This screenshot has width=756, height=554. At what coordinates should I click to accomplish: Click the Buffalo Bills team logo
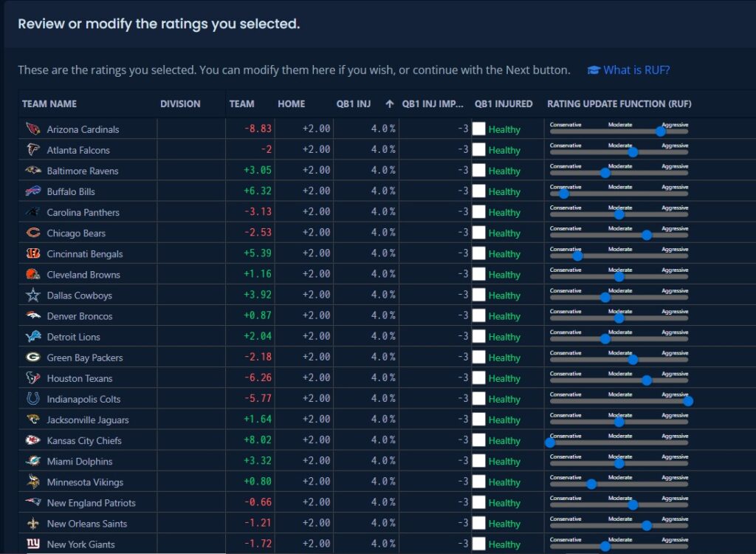(32, 191)
